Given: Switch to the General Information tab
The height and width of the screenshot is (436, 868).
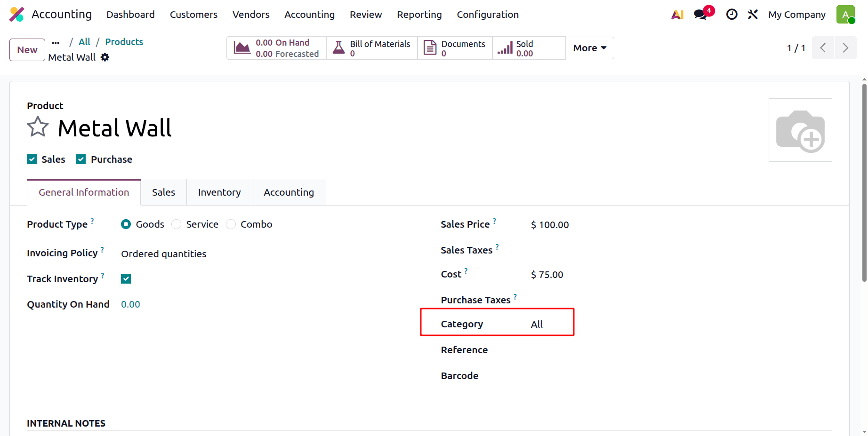Looking at the screenshot, I should [84, 192].
